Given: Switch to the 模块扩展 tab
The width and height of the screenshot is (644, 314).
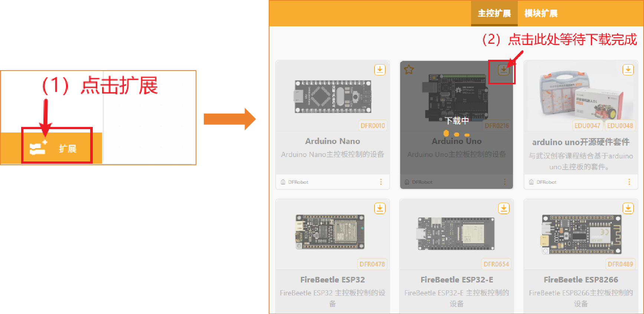Looking at the screenshot, I should pos(540,14).
